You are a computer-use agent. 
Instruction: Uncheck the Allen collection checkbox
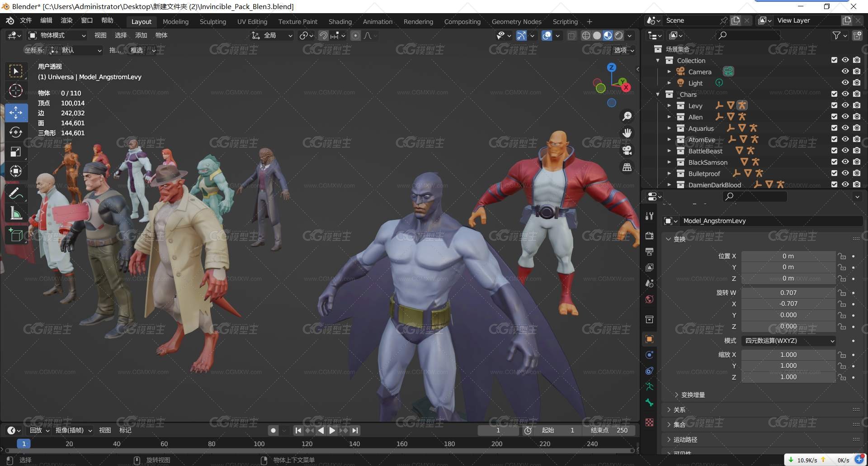click(x=834, y=117)
